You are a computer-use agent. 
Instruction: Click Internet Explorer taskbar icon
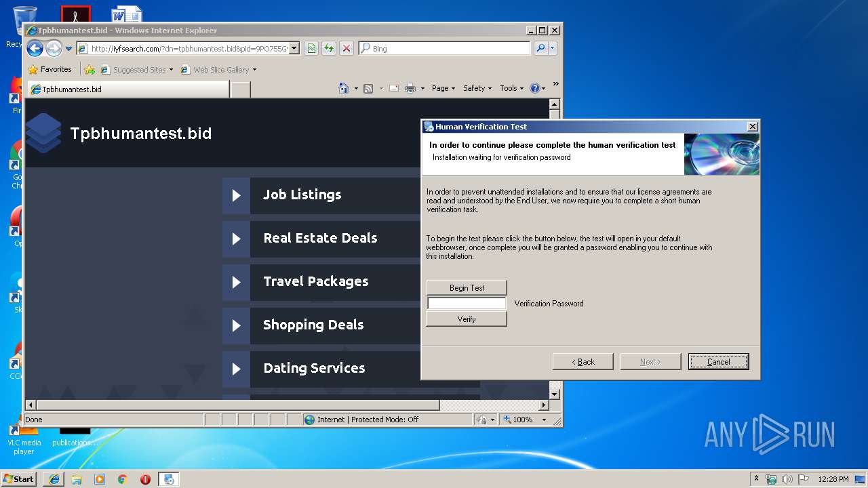tap(54, 479)
